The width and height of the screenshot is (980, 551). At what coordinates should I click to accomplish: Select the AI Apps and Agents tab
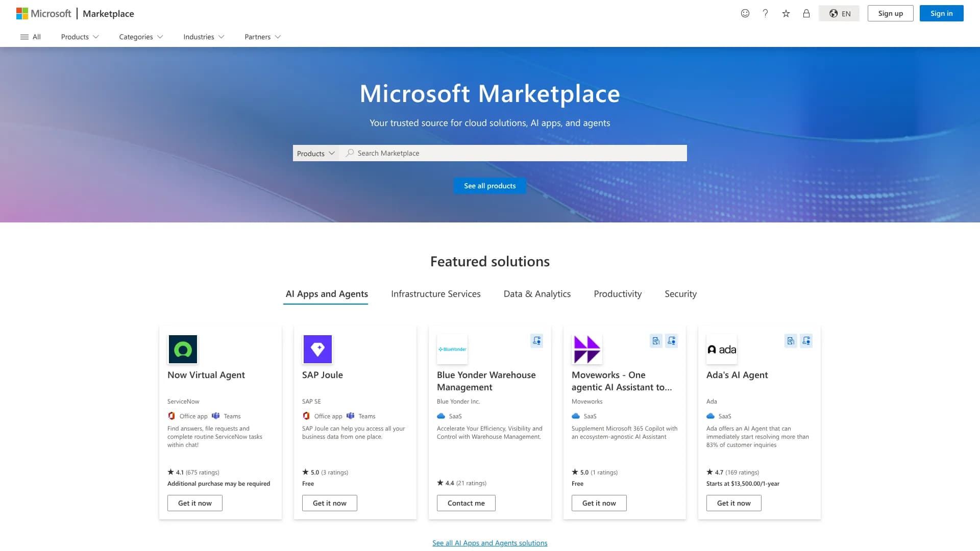(x=327, y=294)
